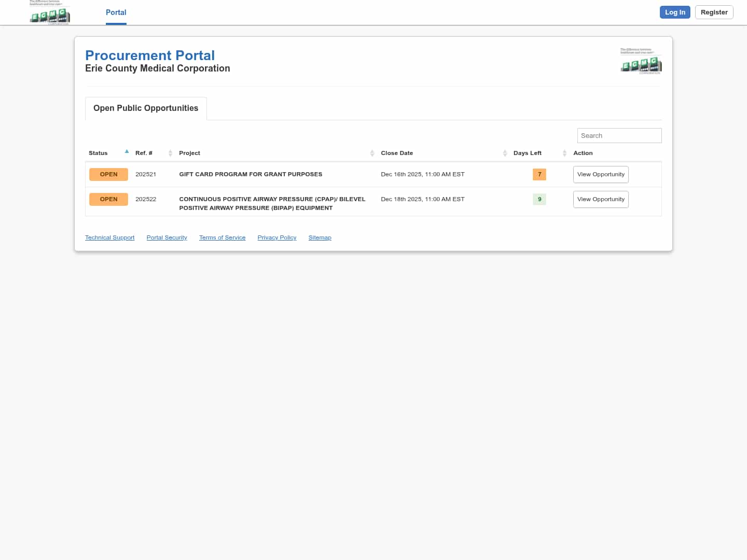
Task: Open the Portal navigation tab
Action: tap(116, 12)
